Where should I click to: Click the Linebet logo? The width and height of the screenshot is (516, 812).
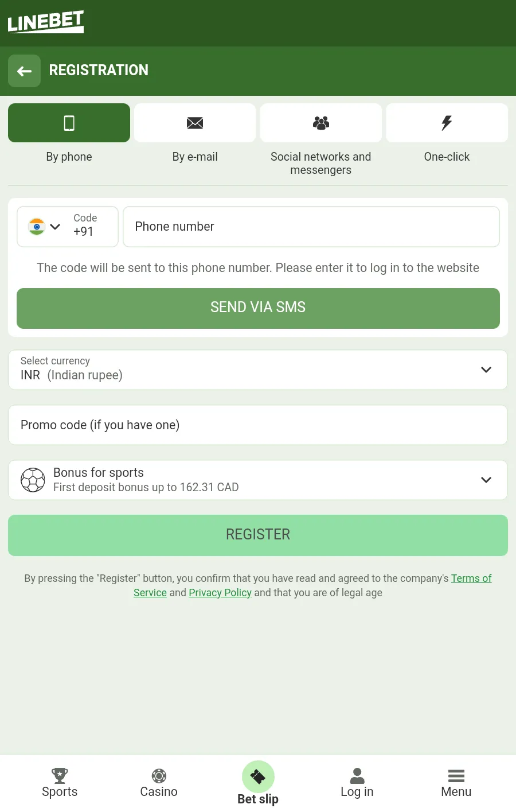tap(46, 22)
